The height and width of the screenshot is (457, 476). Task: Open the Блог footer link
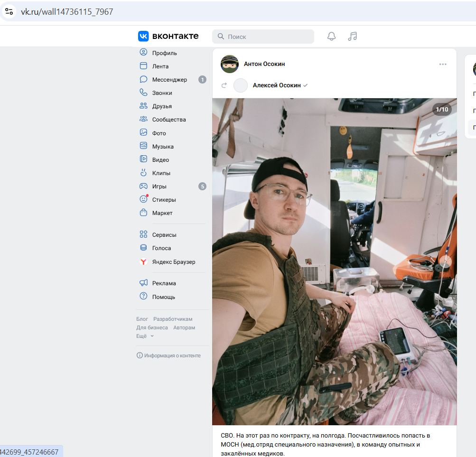[142, 319]
